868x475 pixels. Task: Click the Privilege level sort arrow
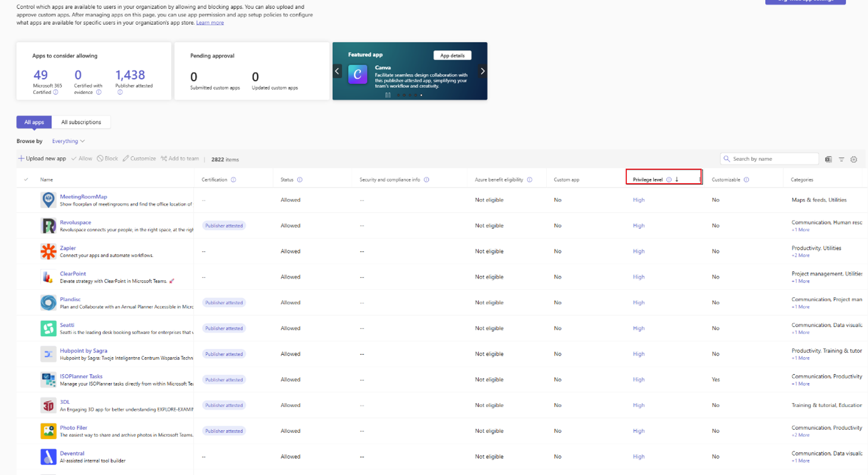coord(677,179)
